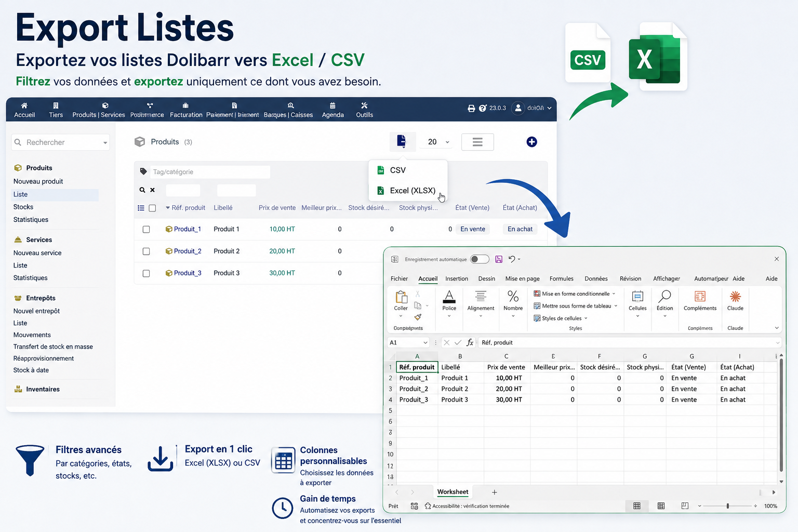798x532 pixels.
Task: Switch to the Insertion ribbon tab
Action: (x=457, y=279)
